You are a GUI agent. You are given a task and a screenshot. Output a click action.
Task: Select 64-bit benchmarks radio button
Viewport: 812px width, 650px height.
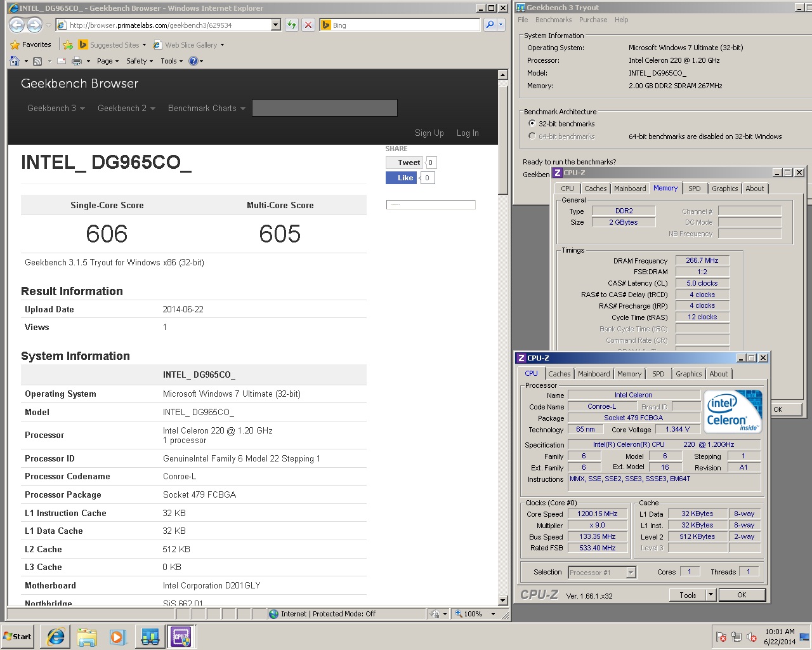click(x=532, y=136)
